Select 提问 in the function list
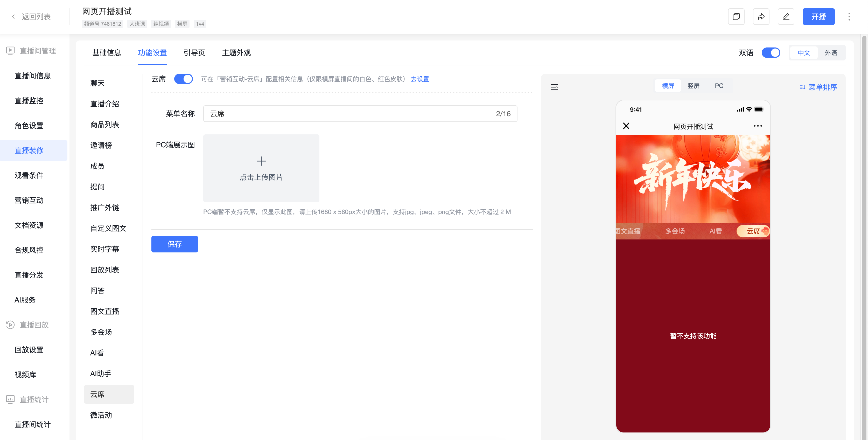Viewport: 868px width, 440px height. tap(97, 187)
